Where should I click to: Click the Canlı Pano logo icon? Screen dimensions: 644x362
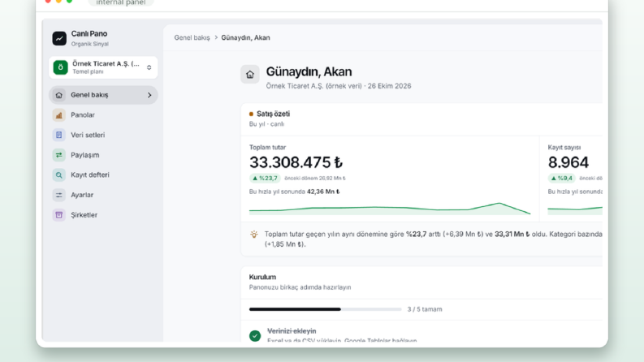click(59, 38)
